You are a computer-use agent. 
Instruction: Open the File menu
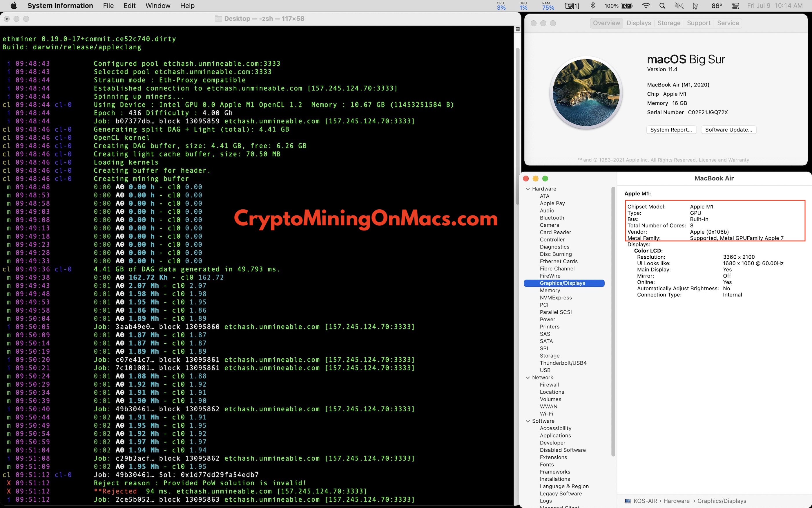108,6
